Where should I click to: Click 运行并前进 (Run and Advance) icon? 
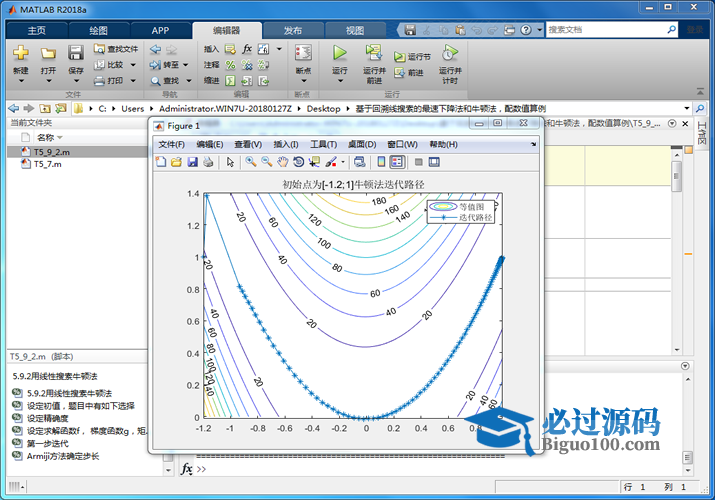(x=374, y=53)
